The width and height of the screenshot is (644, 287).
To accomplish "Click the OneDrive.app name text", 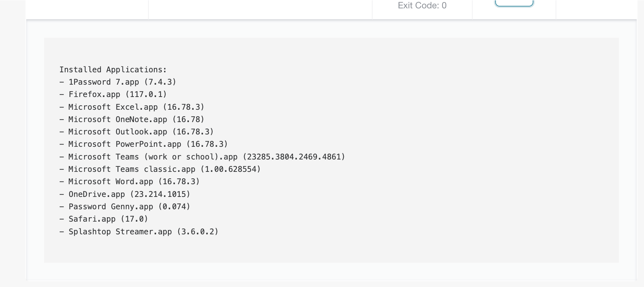I will point(96,194).
